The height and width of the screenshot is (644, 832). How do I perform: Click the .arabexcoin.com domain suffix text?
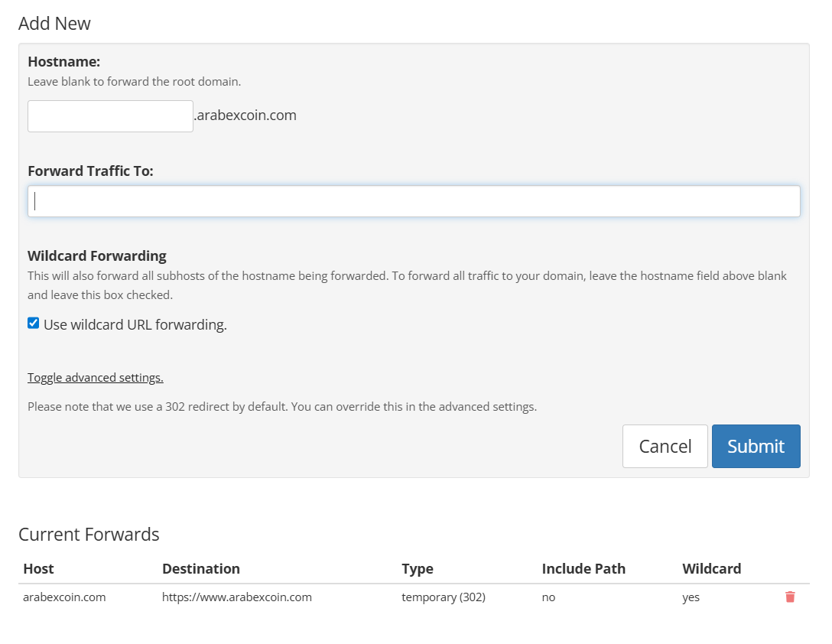tap(245, 115)
